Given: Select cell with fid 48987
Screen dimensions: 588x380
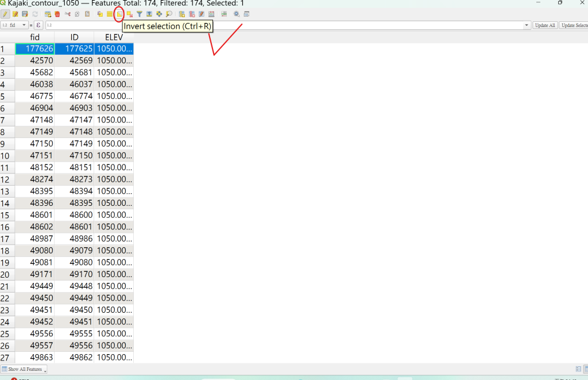Looking at the screenshot, I should [35, 239].
